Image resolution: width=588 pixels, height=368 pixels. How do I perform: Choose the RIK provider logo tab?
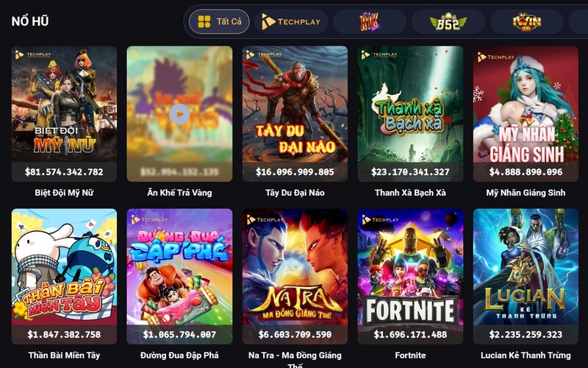tap(370, 21)
